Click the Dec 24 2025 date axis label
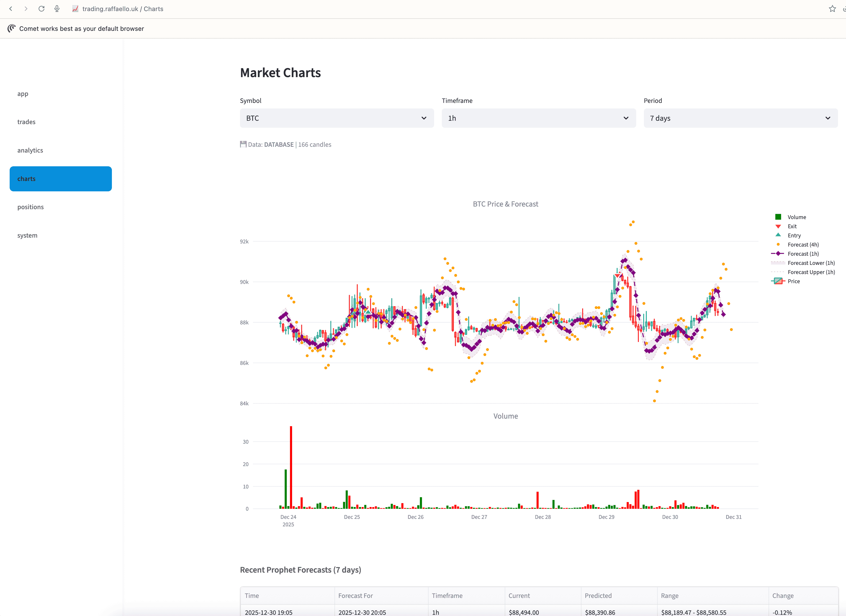Screen dimensions: 846x616 pos(288,521)
